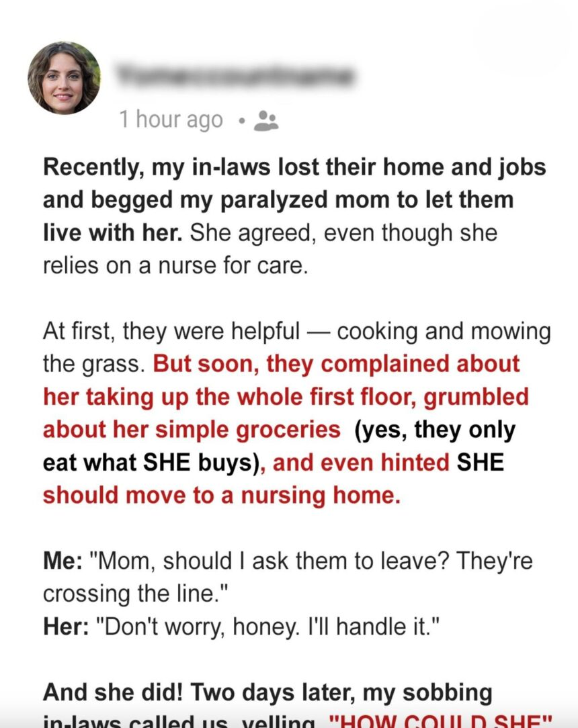Click 'At first, they were helpful' text
The height and width of the screenshot is (728, 578).
click(x=171, y=332)
